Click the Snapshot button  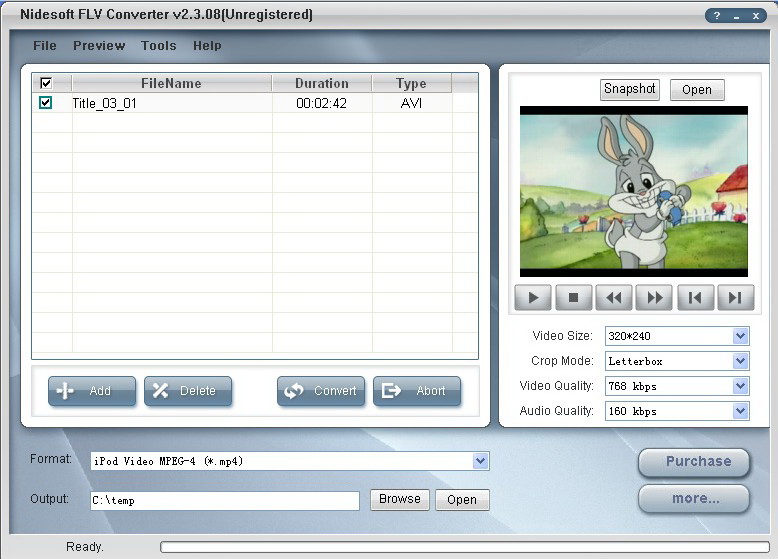[x=630, y=89]
